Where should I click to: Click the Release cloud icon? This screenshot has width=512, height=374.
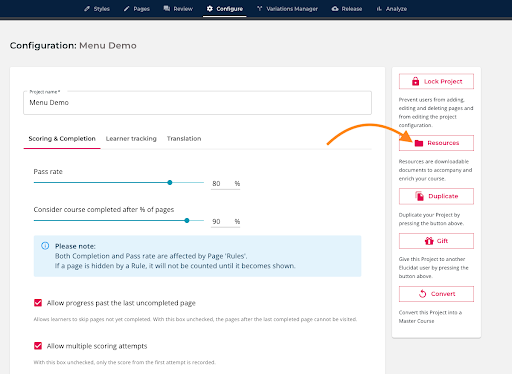click(335, 9)
